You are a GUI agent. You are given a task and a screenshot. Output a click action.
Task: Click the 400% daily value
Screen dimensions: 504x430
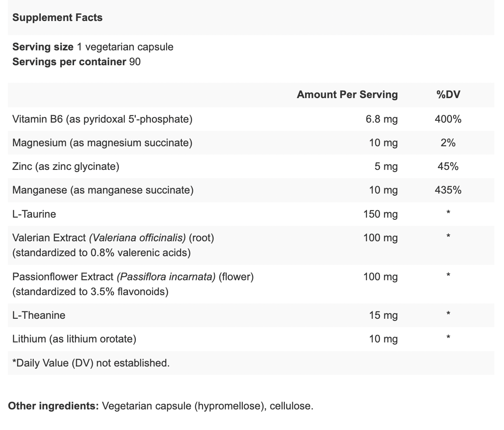click(x=448, y=119)
